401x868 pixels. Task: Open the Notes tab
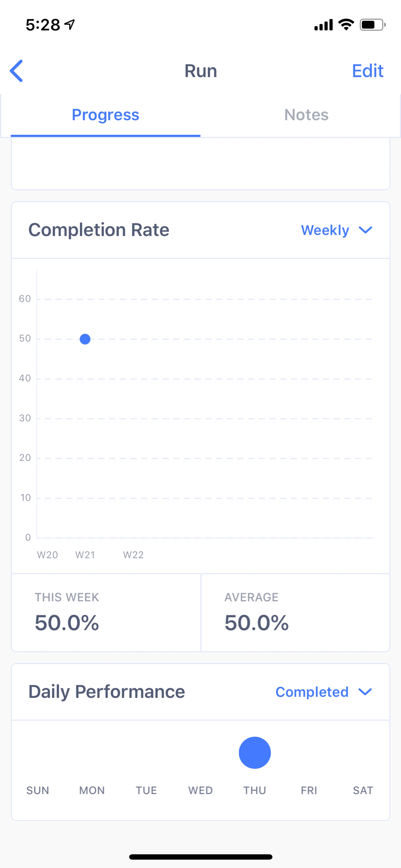306,115
